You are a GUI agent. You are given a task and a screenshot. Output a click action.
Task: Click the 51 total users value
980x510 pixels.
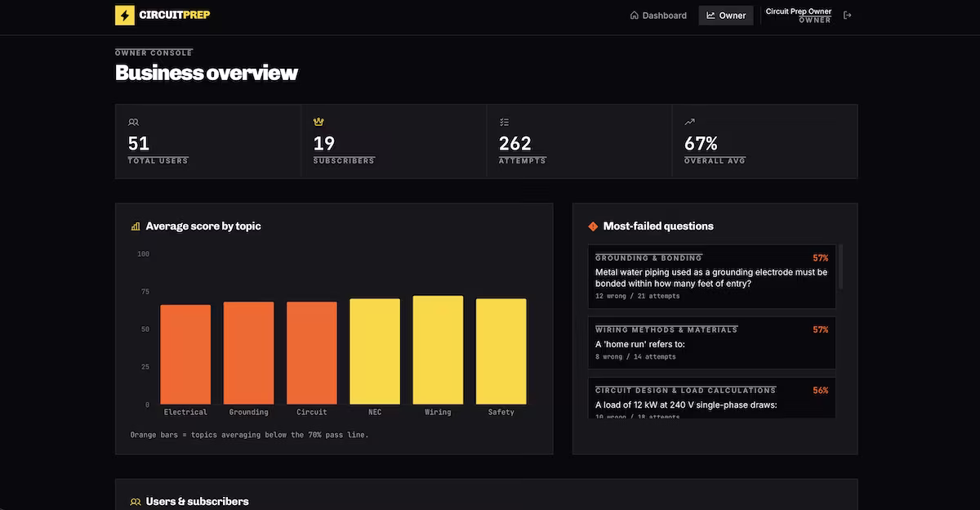[x=139, y=144]
